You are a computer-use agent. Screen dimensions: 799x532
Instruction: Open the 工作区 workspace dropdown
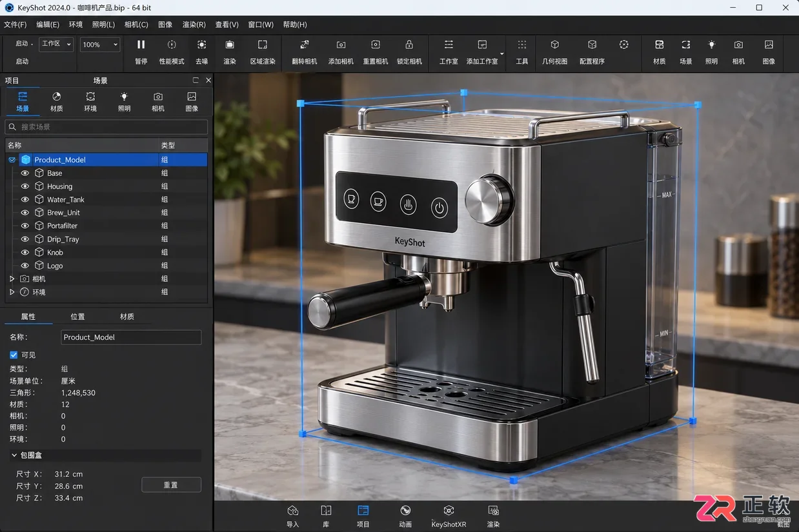56,44
